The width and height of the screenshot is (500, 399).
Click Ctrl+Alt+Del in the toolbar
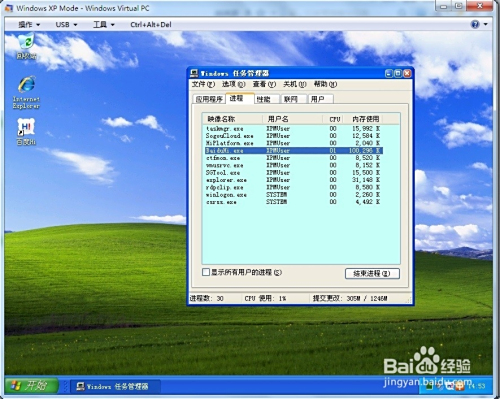coord(151,24)
